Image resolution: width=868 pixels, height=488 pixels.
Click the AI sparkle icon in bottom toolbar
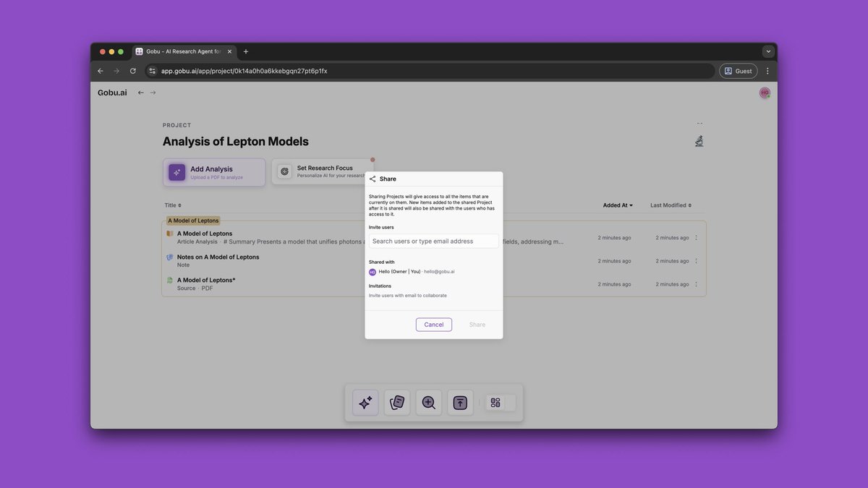365,403
